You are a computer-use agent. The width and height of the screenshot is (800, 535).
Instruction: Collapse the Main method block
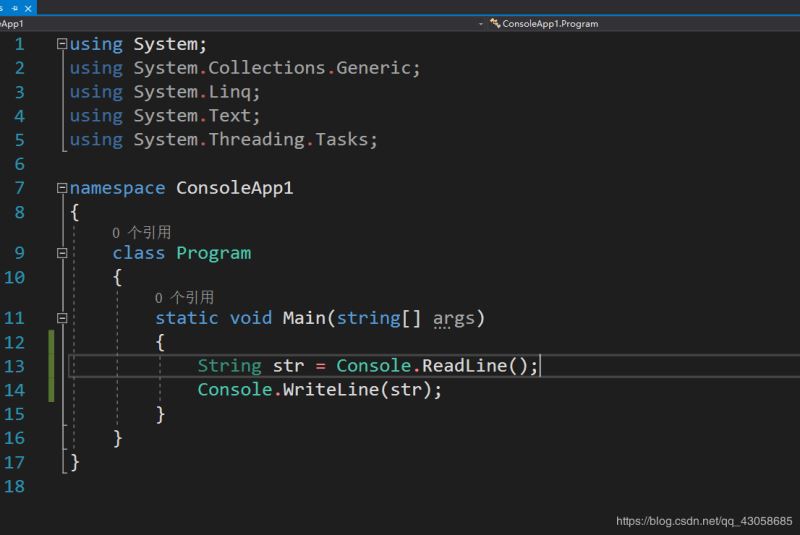[62, 318]
